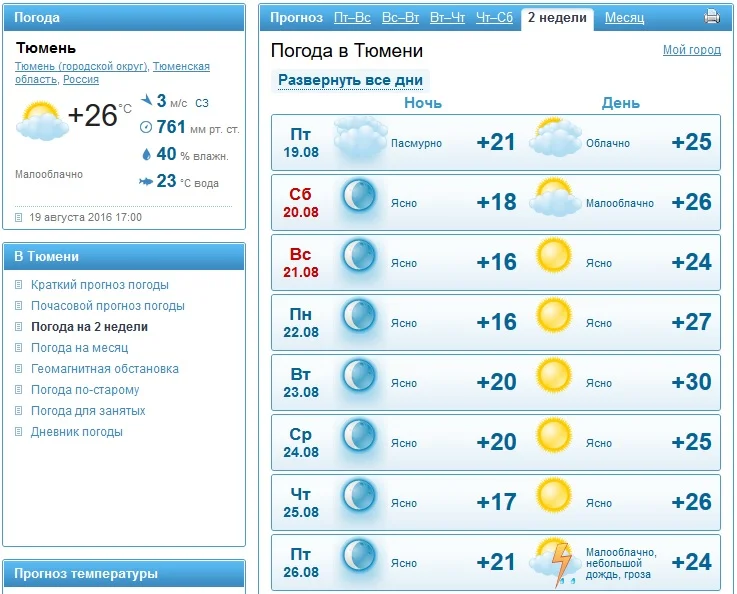737x594 pixels.
Task: Click sun icon for Tuesday 23.08 daytime
Action: pyautogui.click(x=553, y=376)
